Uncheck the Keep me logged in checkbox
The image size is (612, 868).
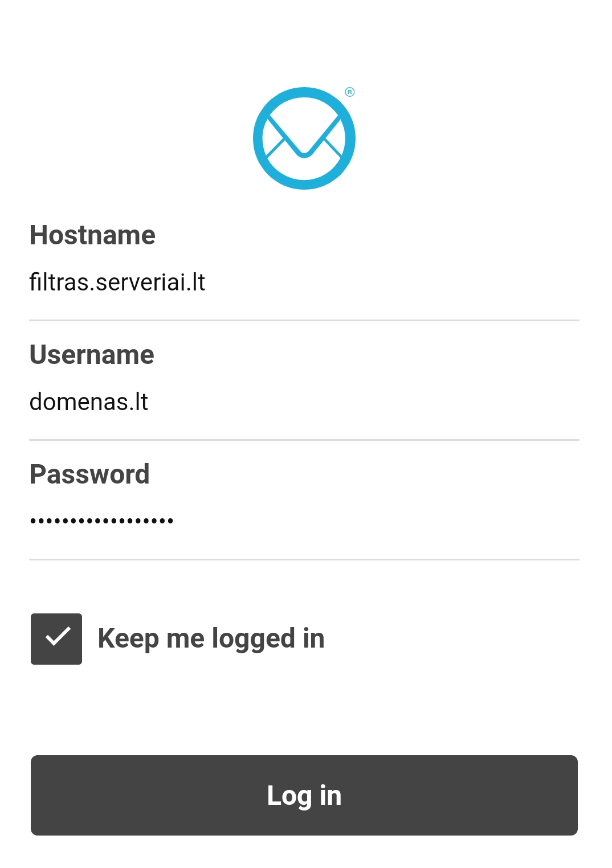click(x=56, y=638)
